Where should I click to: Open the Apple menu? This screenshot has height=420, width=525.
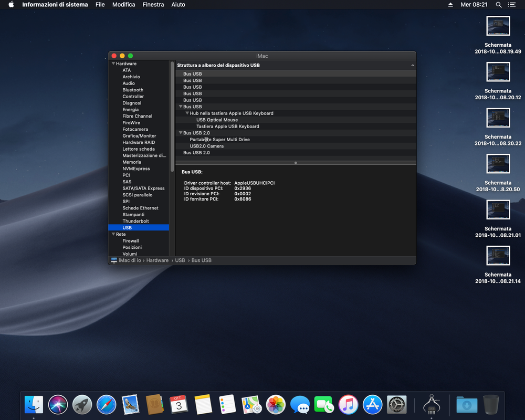pos(11,4)
